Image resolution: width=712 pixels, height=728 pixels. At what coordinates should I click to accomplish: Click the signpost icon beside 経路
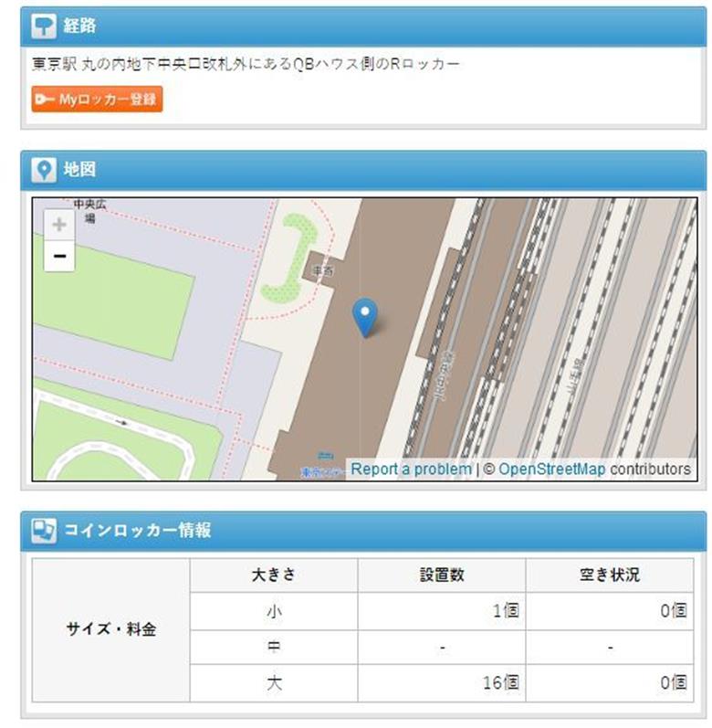44,26
